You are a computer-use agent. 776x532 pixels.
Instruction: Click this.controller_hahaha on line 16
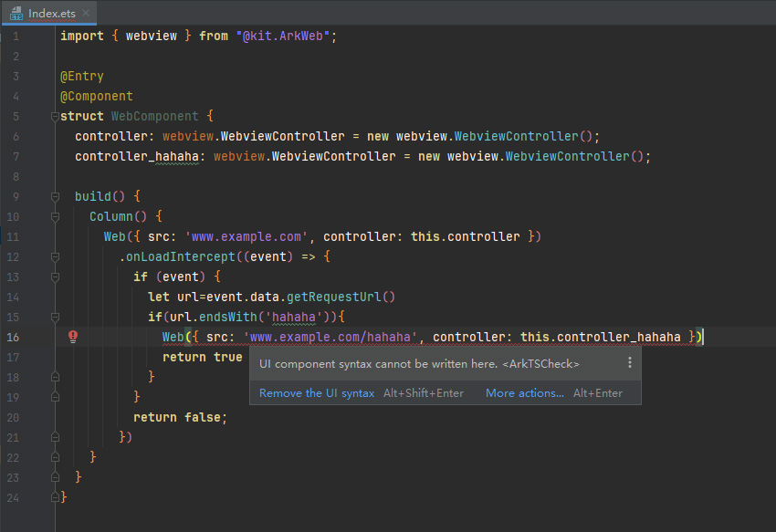[601, 337]
